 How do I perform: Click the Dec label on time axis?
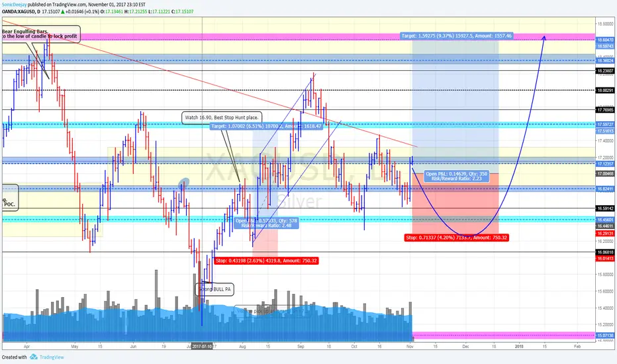pyautogui.click(x=466, y=347)
